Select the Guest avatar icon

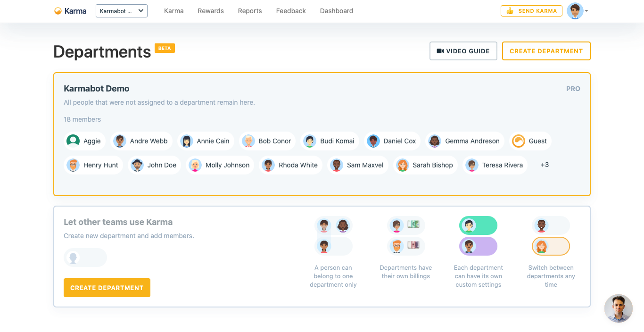[x=519, y=141]
